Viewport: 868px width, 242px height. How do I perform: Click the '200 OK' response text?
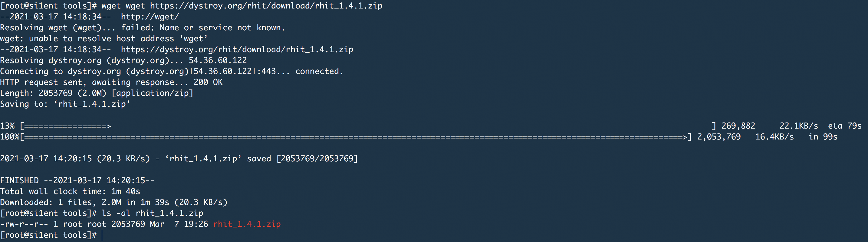pos(208,82)
